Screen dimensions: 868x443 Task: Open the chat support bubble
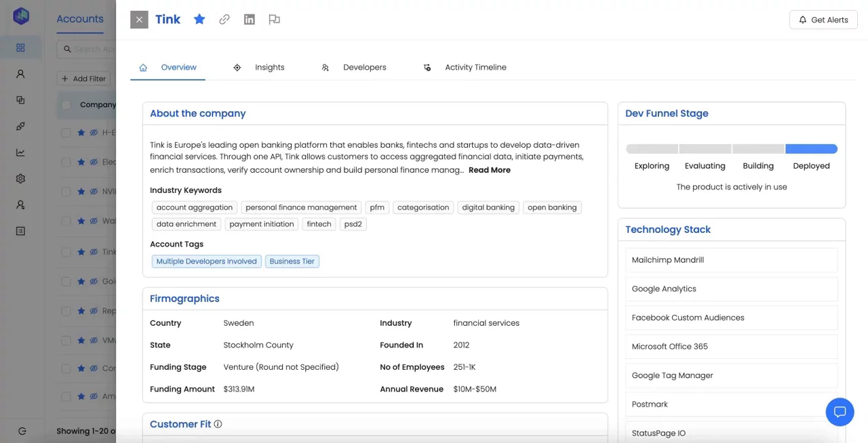(x=840, y=412)
